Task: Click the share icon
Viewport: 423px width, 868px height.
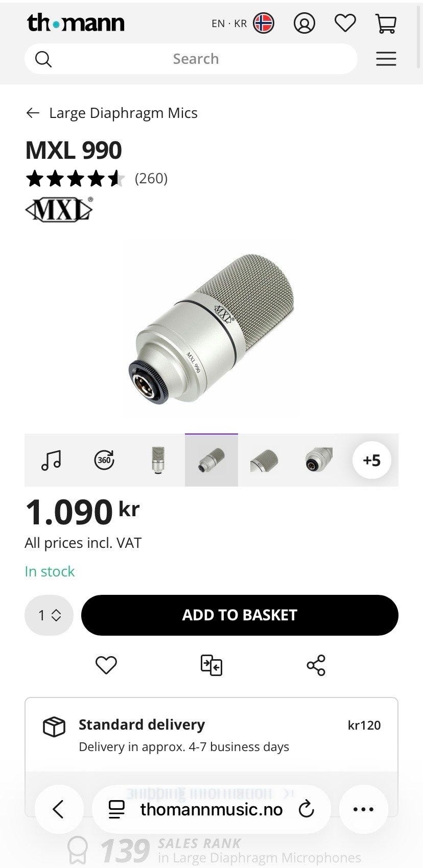Action: (x=316, y=665)
